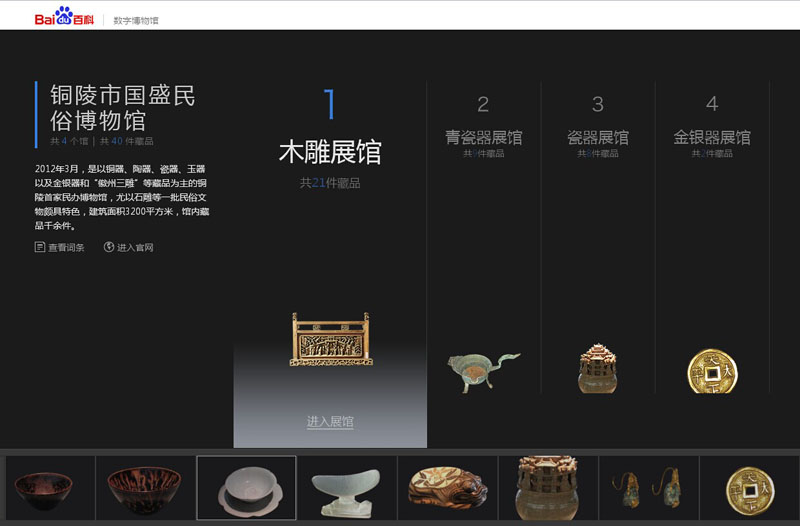This screenshot has width=800, height=526.
Task: Select the 青瓷器展馆 hall tab
Action: (484, 137)
